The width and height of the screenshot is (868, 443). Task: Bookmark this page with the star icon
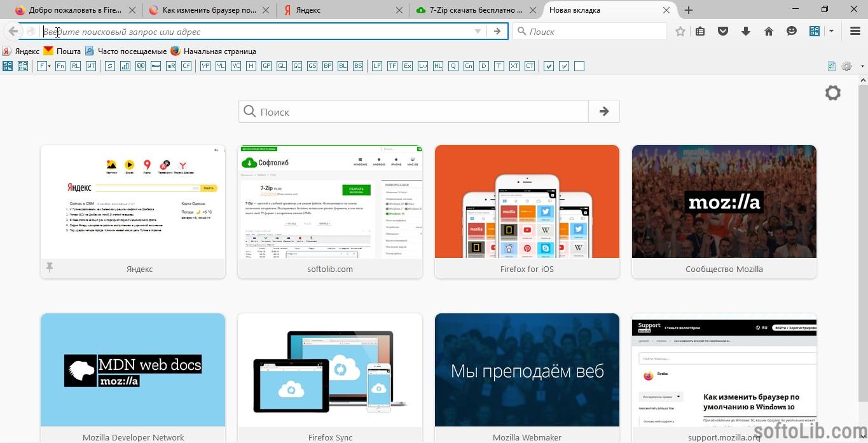coord(680,31)
